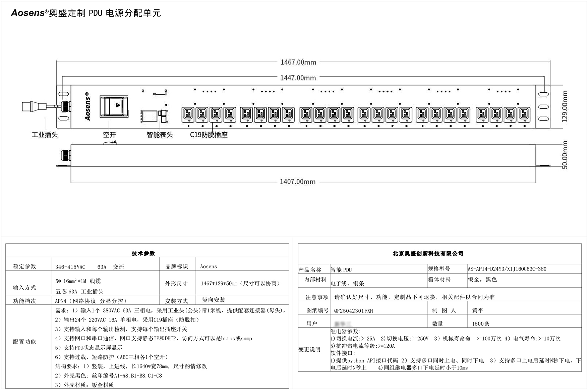The width and height of the screenshot is (588, 390).
Task: Click the cable gland on the side-view drawing
Action: point(65,155)
